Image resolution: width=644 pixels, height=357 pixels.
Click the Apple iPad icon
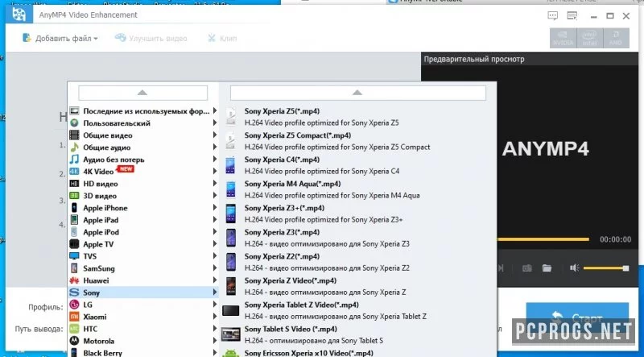coord(74,220)
